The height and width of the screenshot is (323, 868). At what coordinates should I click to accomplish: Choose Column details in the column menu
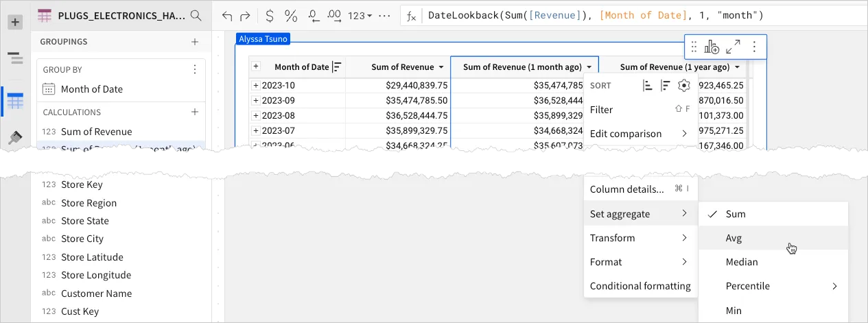coord(640,189)
